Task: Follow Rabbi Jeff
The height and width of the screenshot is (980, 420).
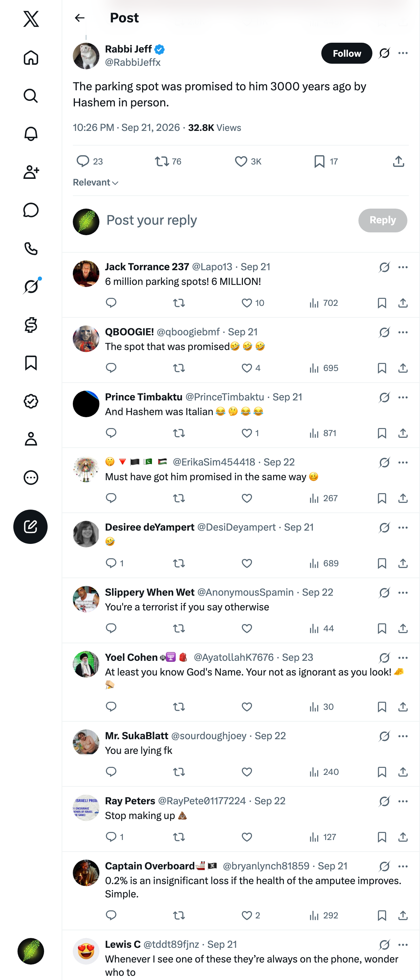Action: click(346, 53)
